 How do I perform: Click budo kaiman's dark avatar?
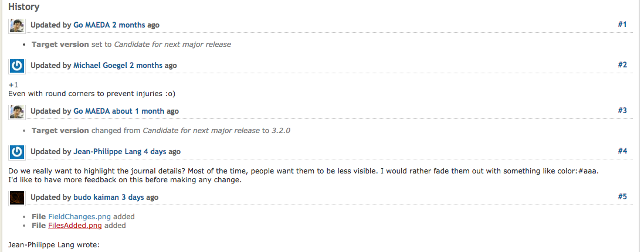[17, 198]
